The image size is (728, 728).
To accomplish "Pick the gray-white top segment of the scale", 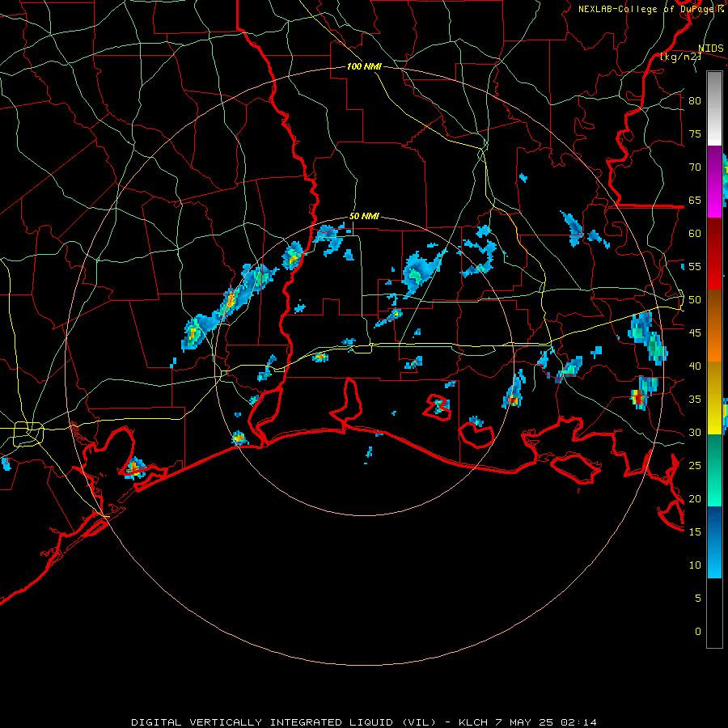I will point(714,109).
